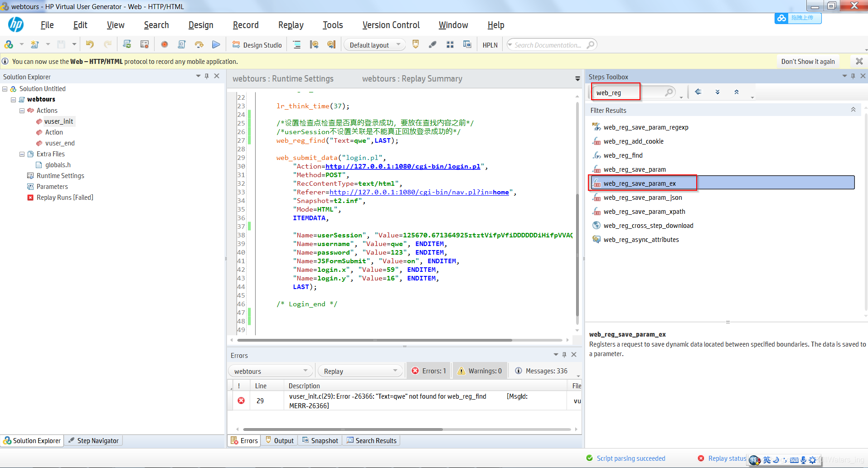Collapse the Extra Files node
868x468 pixels.
point(22,154)
